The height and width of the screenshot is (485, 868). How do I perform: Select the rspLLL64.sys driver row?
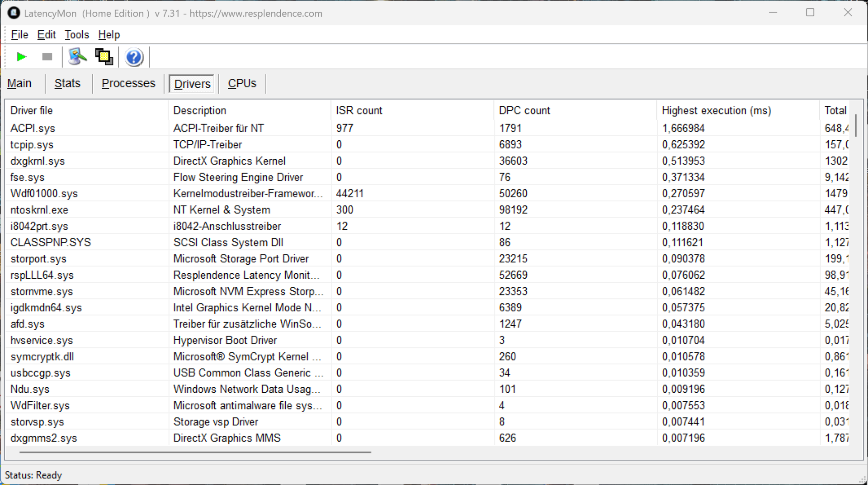pos(427,275)
